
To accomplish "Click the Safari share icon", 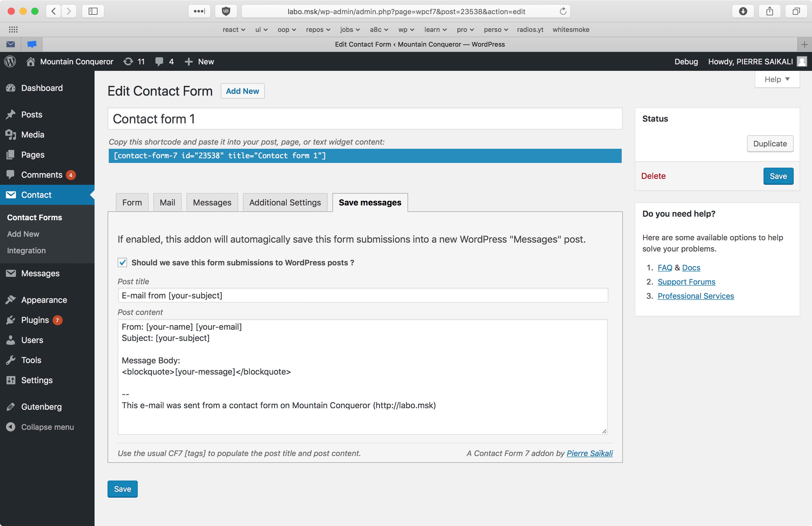I will [769, 11].
